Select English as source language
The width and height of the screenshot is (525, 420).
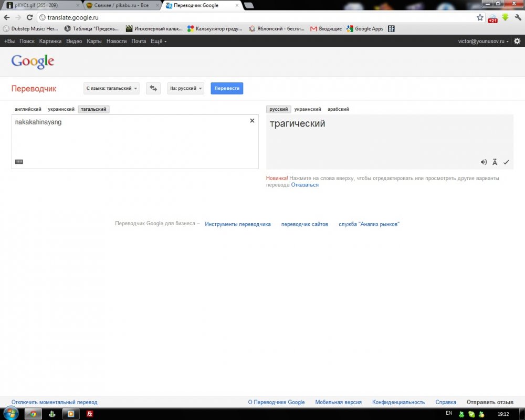28,109
